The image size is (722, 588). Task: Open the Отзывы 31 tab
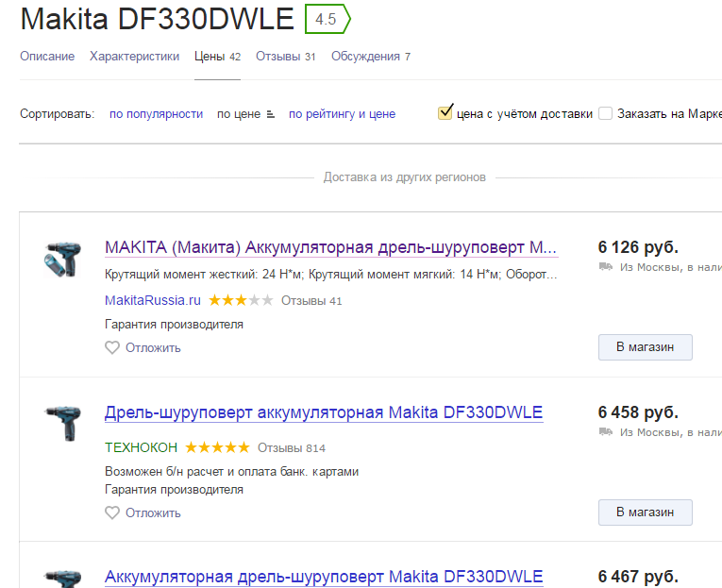pyautogui.click(x=285, y=57)
